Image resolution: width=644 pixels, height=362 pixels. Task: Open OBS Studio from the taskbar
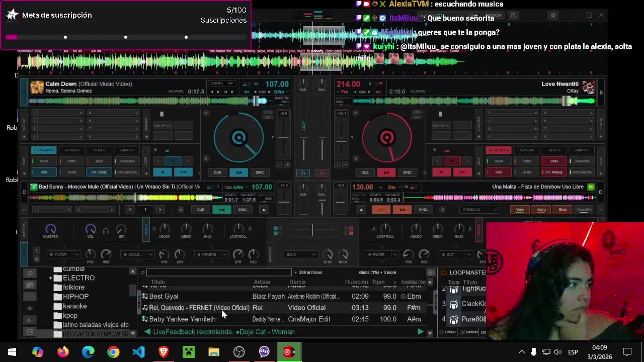tap(239, 351)
